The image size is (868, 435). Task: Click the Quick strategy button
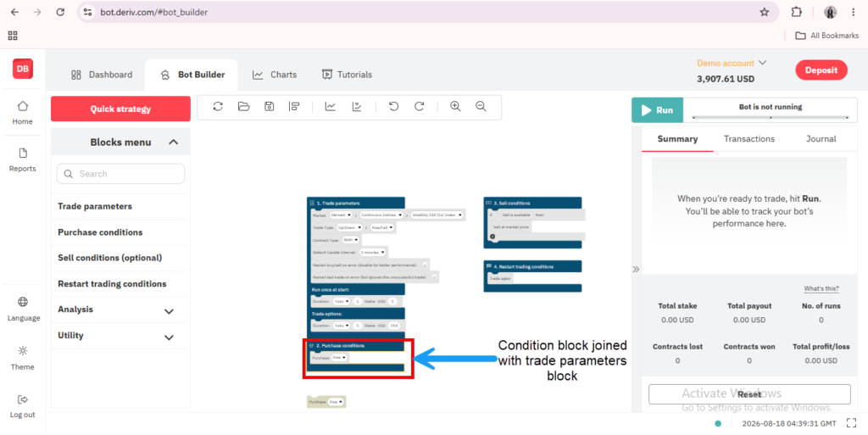tap(120, 109)
